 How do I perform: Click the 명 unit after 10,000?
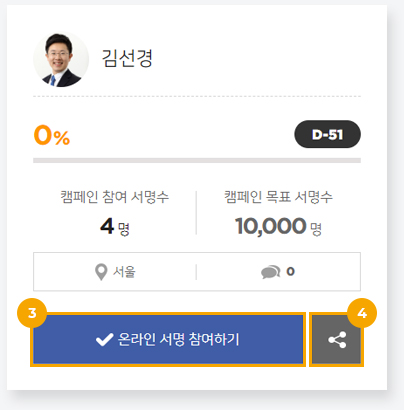pyautogui.click(x=316, y=229)
